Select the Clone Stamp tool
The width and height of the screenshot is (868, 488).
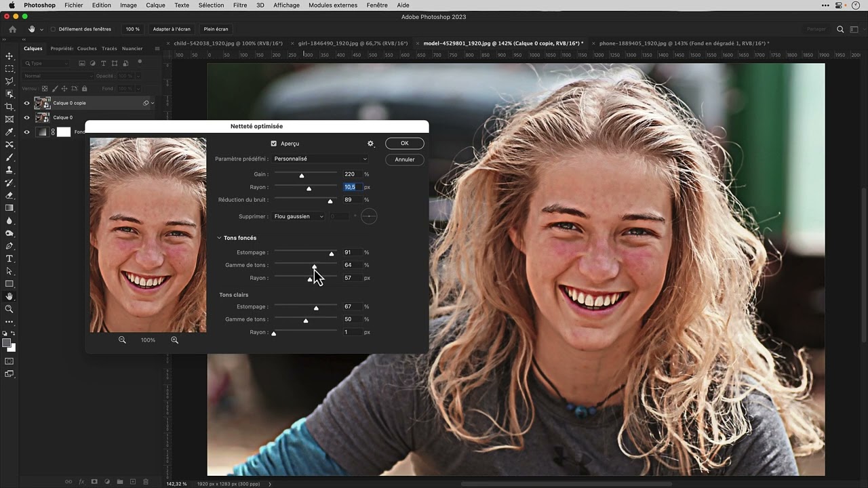pos(9,169)
